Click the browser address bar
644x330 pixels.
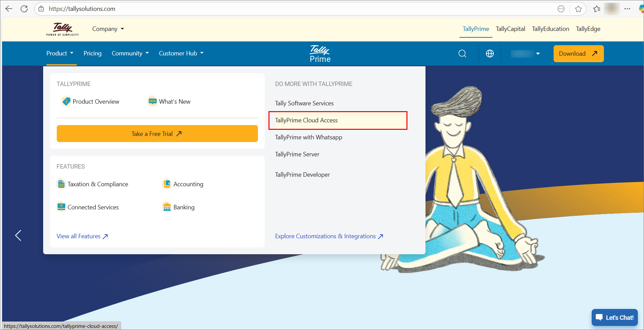272,9
